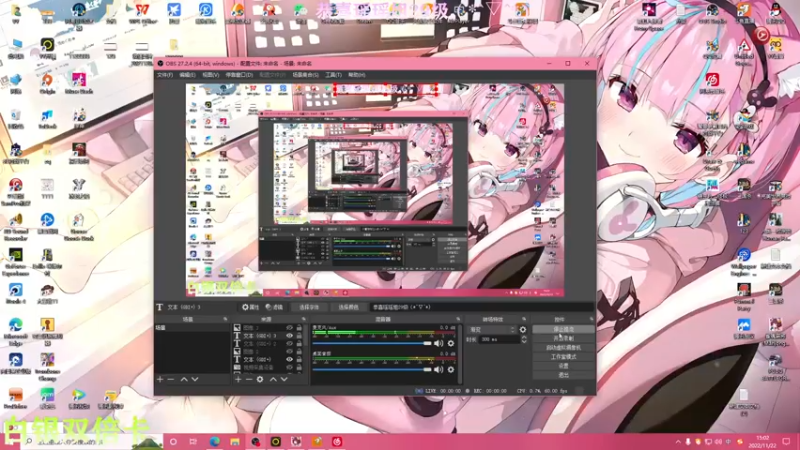Remove selected source with minus icon

pos(249,380)
